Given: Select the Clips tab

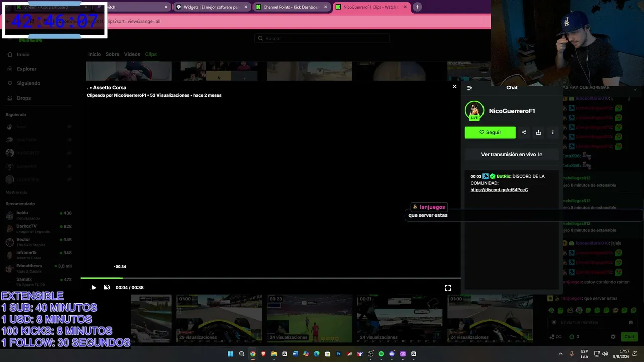Looking at the screenshot, I should (151, 54).
